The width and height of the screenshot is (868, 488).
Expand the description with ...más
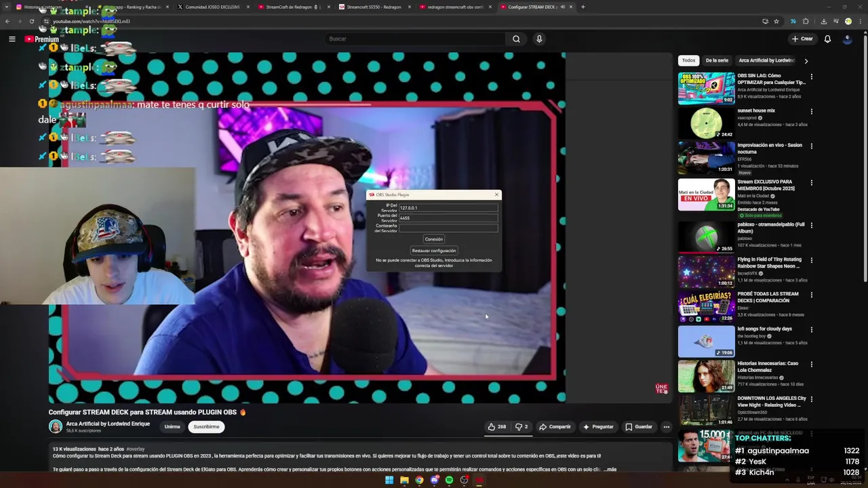610,469
